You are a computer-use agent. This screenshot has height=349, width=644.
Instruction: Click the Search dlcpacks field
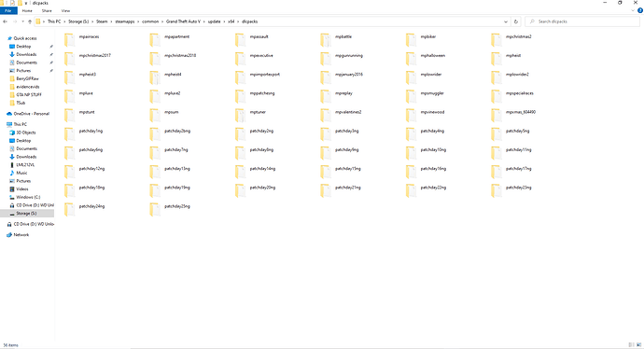tap(582, 21)
